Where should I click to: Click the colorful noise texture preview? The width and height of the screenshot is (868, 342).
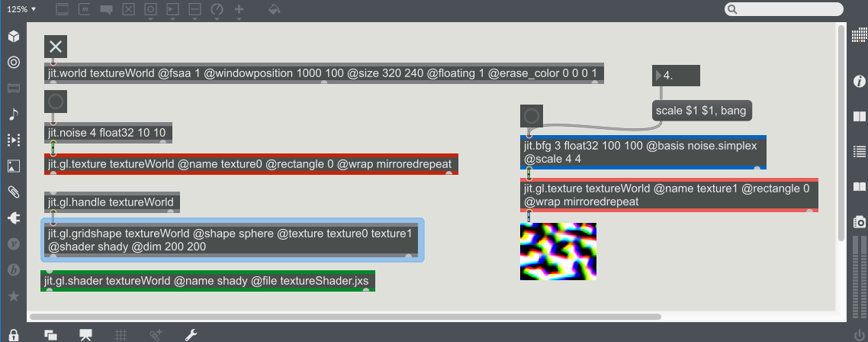pyautogui.click(x=558, y=251)
